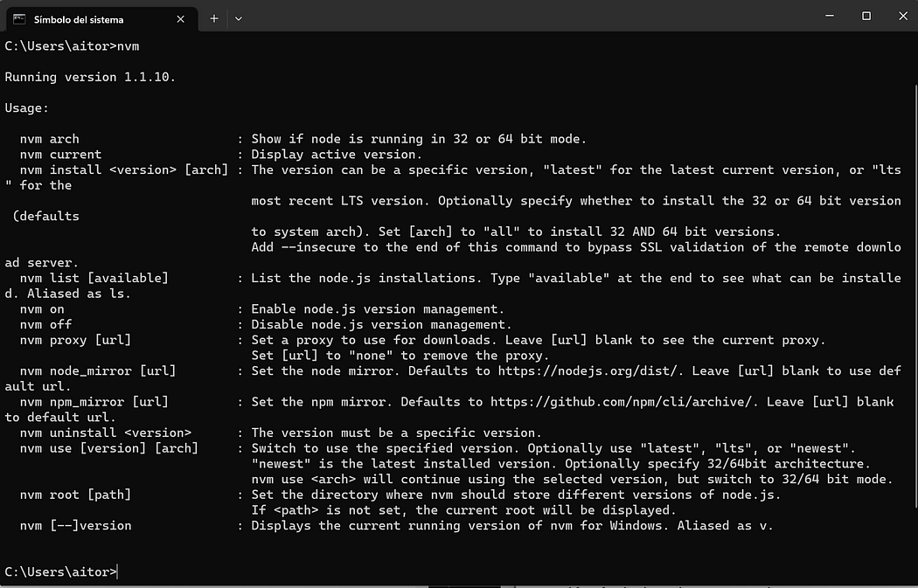Click the 'ad server.' wrapped text
Viewport: 918px width, 588px height.
point(42,263)
